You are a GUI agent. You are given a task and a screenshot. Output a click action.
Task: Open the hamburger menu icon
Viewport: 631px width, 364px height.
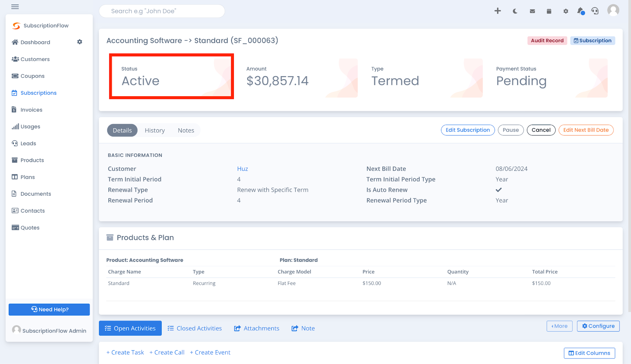pyautogui.click(x=15, y=7)
